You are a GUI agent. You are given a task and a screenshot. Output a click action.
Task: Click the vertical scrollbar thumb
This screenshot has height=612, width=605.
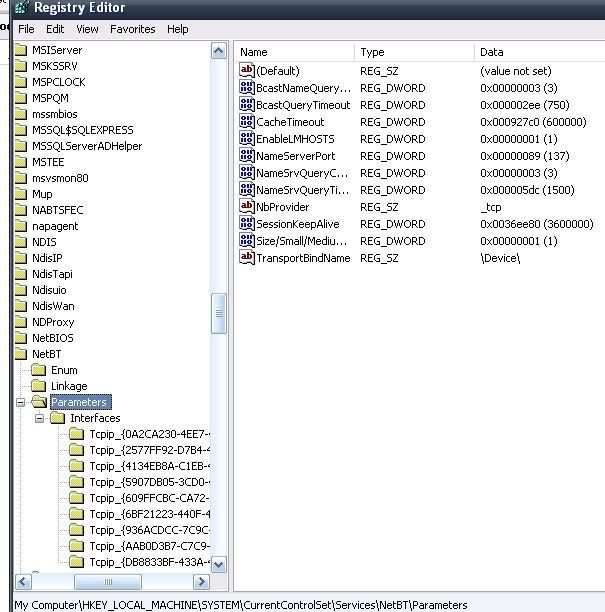point(219,313)
